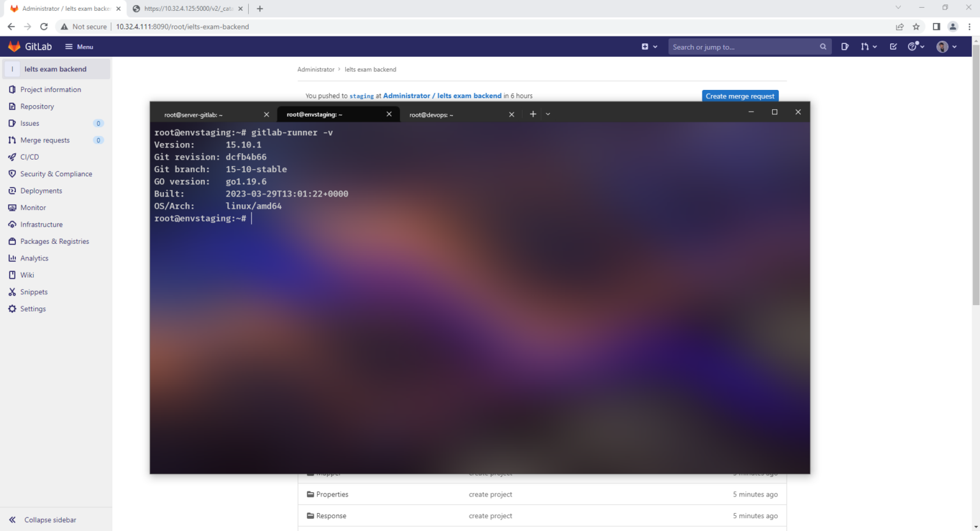Screen dimensions: 980x531
Task: Expand the merge requests dropdown in top bar
Action: 868,47
